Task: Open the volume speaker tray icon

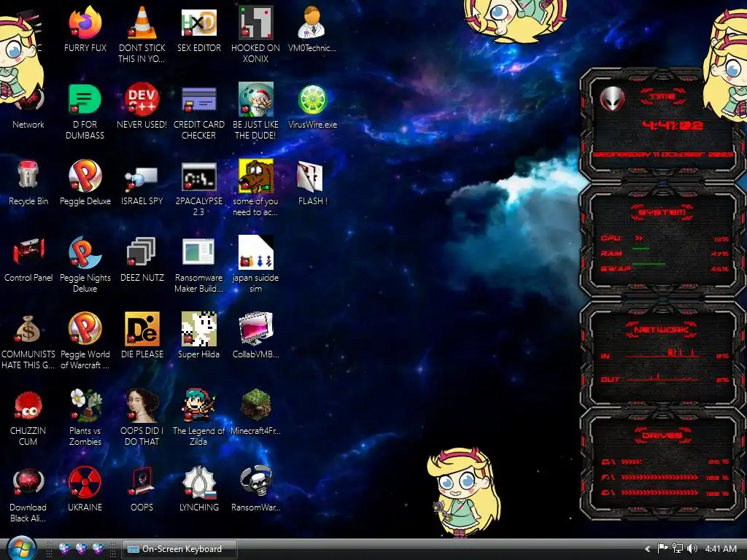Action: pos(692,548)
